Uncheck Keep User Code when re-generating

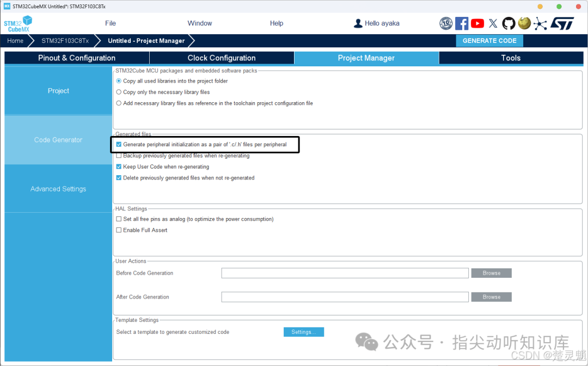(x=119, y=167)
